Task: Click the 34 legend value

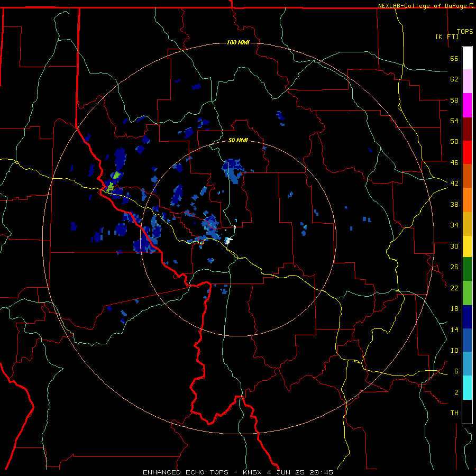Action: (x=454, y=225)
